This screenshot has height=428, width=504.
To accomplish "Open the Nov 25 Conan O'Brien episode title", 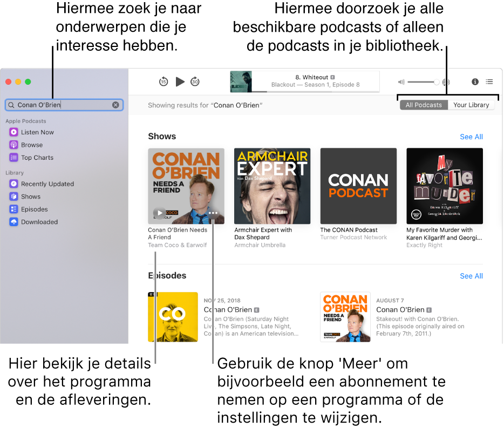I will click(228, 310).
